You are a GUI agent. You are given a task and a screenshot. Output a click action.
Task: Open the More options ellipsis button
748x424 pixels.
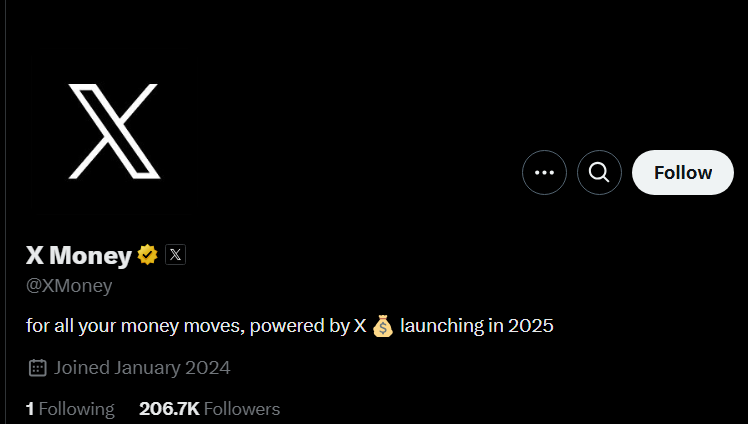544,172
